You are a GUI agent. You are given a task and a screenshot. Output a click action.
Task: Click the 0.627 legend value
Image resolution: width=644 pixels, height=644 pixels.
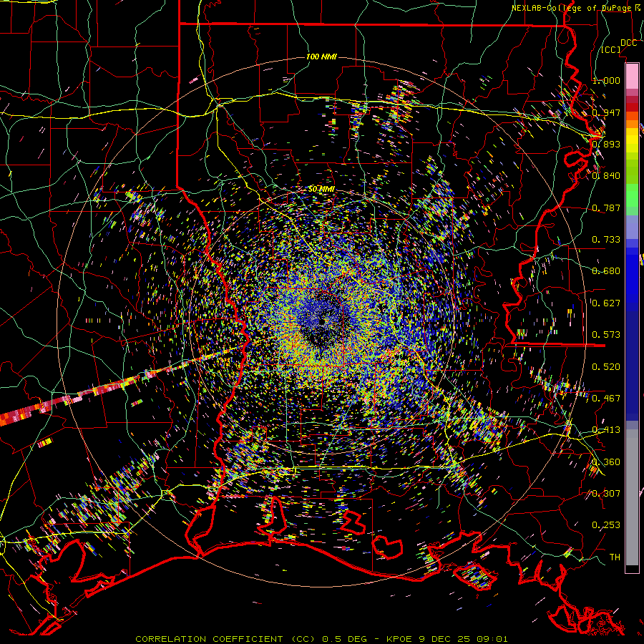(x=606, y=303)
